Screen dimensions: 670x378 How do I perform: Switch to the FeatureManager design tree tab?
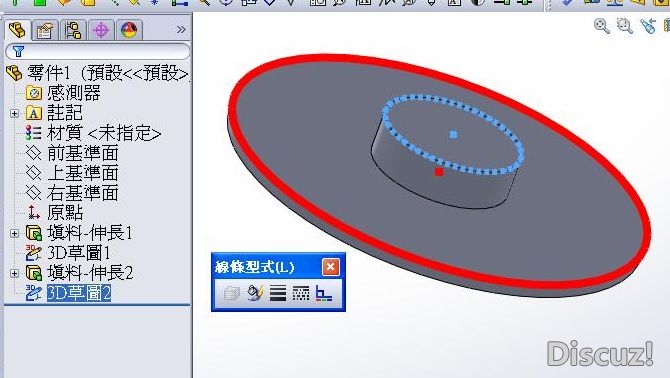point(18,30)
